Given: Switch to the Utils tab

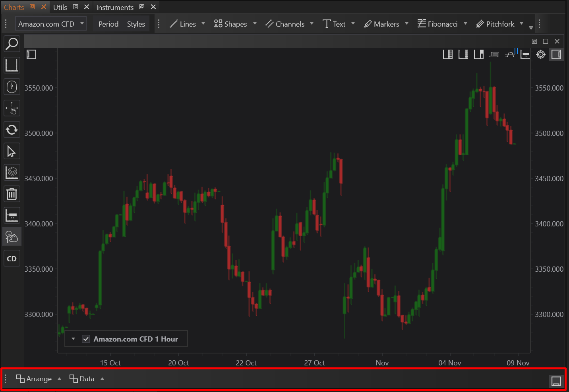Looking at the screenshot, I should [x=60, y=7].
